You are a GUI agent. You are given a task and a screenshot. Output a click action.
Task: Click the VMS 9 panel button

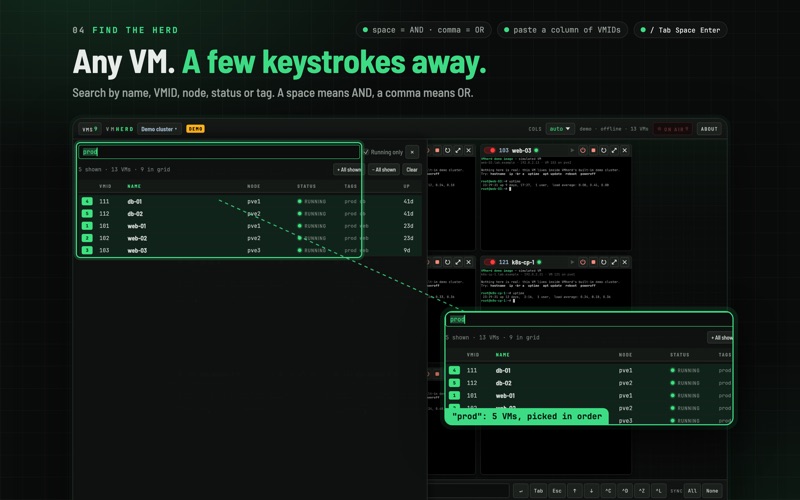point(90,129)
